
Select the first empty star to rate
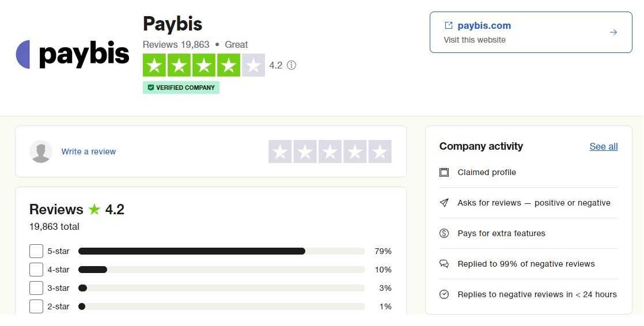pos(280,151)
